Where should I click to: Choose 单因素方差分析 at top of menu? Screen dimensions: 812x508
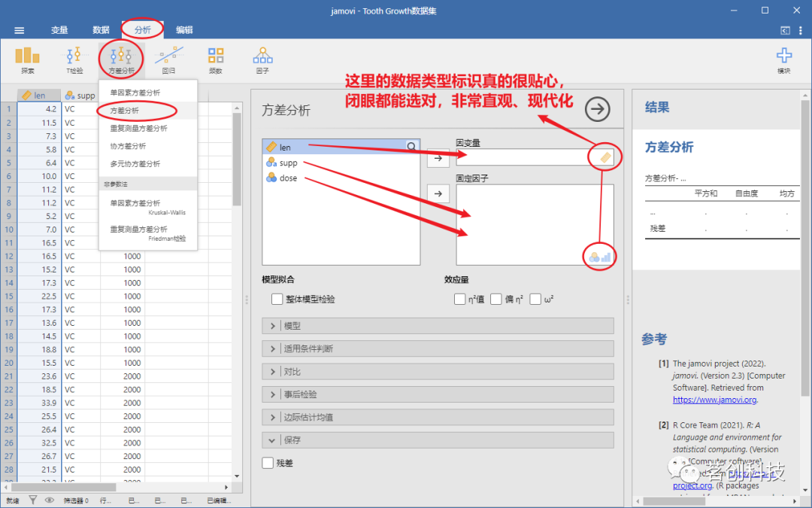coord(148,93)
